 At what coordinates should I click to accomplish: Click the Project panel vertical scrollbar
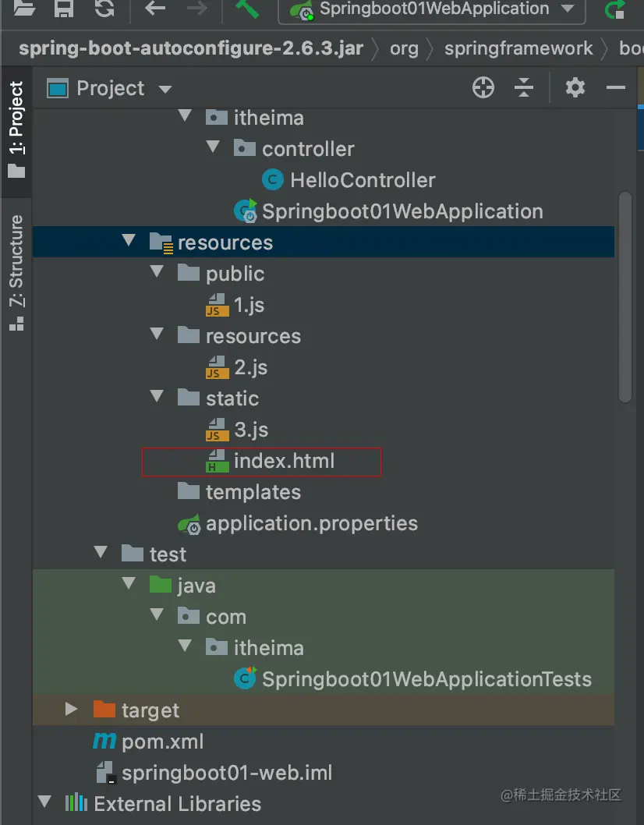click(625, 297)
